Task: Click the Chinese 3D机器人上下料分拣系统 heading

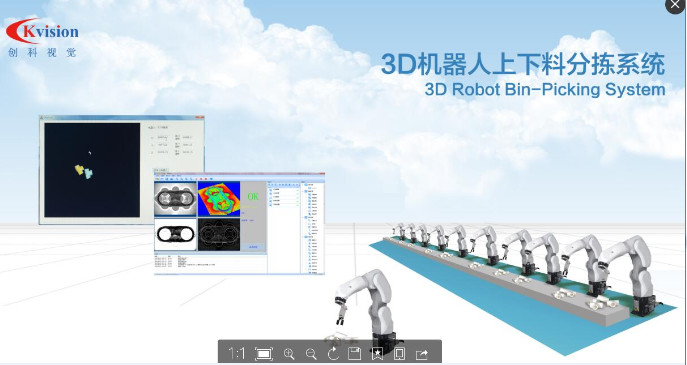Action: coord(523,64)
